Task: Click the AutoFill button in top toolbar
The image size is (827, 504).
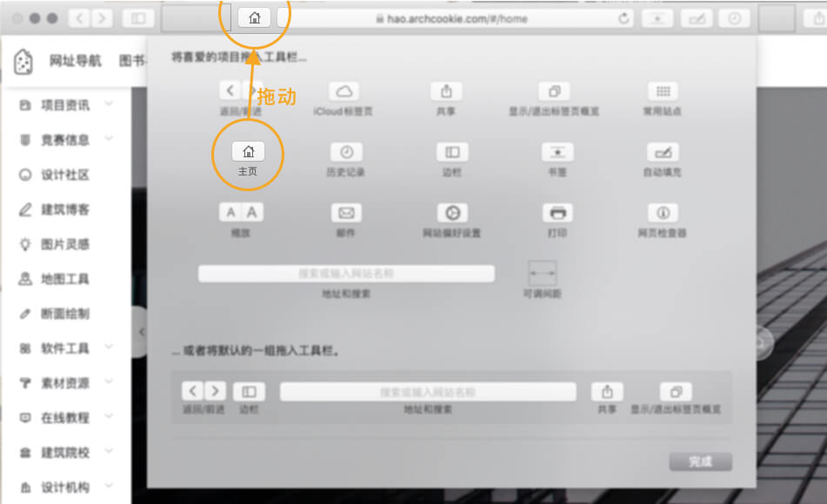Action: (697, 19)
